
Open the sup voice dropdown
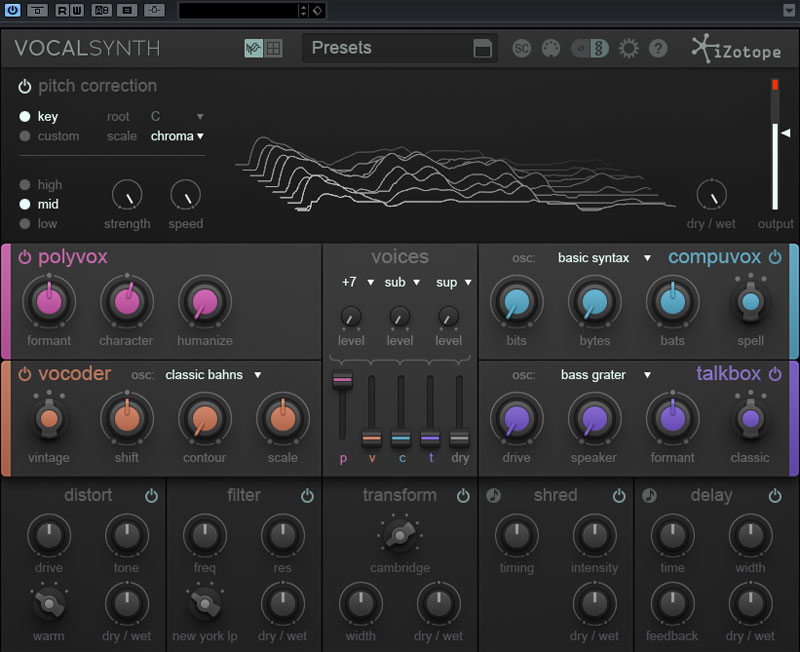[454, 282]
